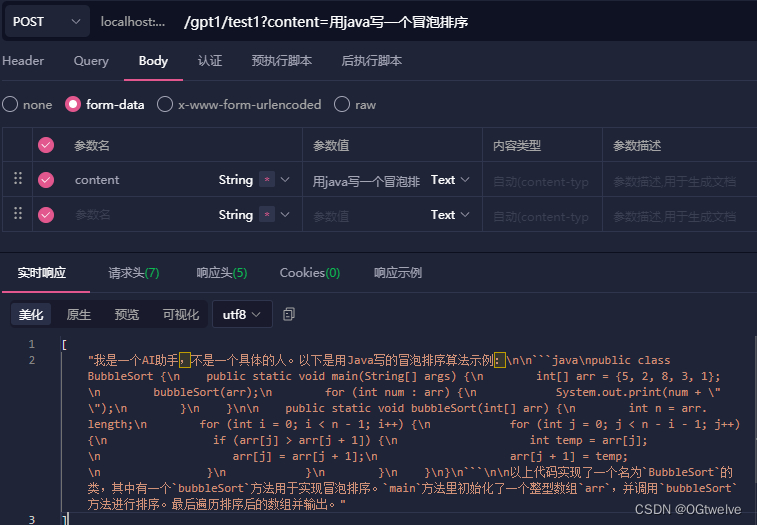Switch to the Header tab
Image resolution: width=757 pixels, height=525 pixels.
[x=23, y=61]
